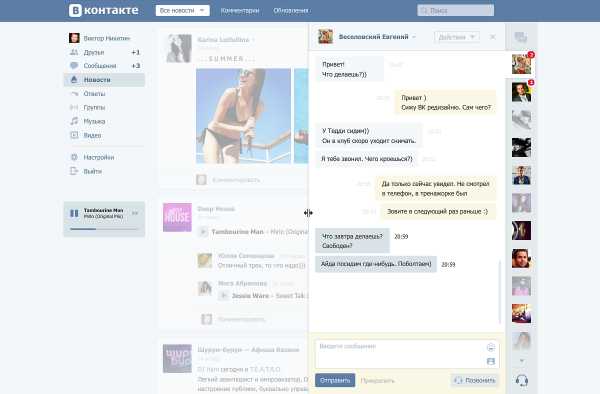Click the chat bubbles icon above the contacts list
The height and width of the screenshot is (394, 600).
click(x=521, y=37)
